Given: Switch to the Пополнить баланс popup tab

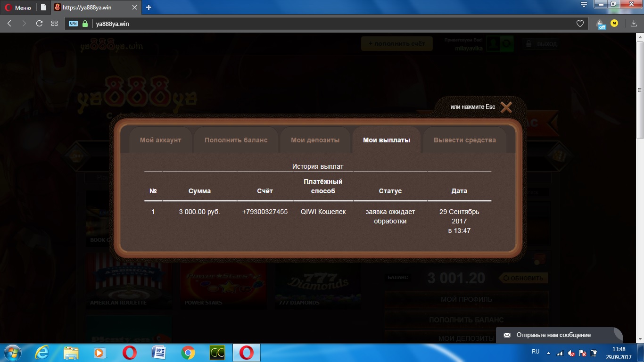Looking at the screenshot, I should [x=236, y=140].
